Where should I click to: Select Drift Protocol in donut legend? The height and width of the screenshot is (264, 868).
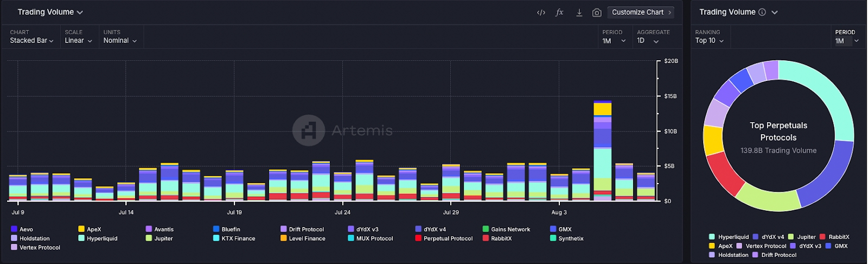(774, 255)
